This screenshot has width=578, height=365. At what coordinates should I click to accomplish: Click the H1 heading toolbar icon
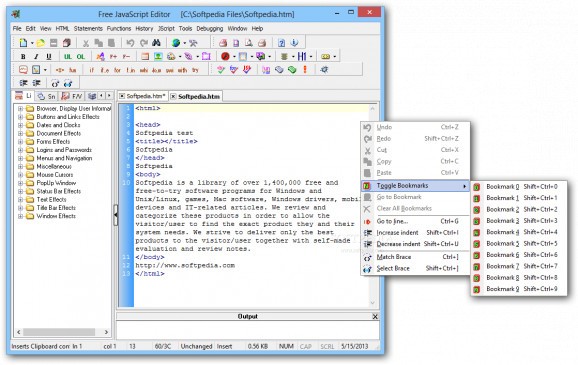302,56
